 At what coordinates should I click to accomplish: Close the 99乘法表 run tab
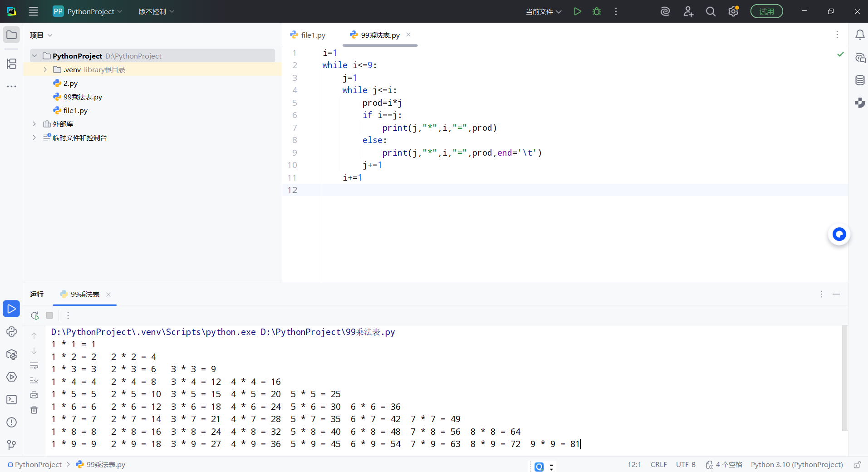108,295
